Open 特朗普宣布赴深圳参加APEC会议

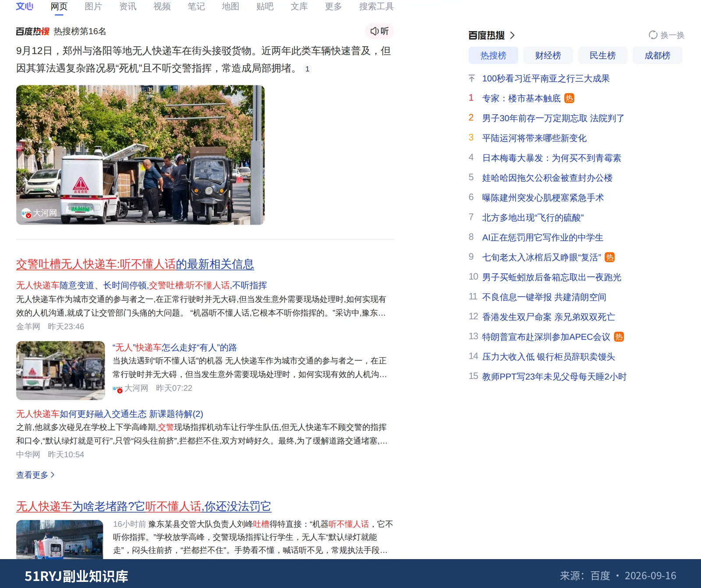coord(546,337)
